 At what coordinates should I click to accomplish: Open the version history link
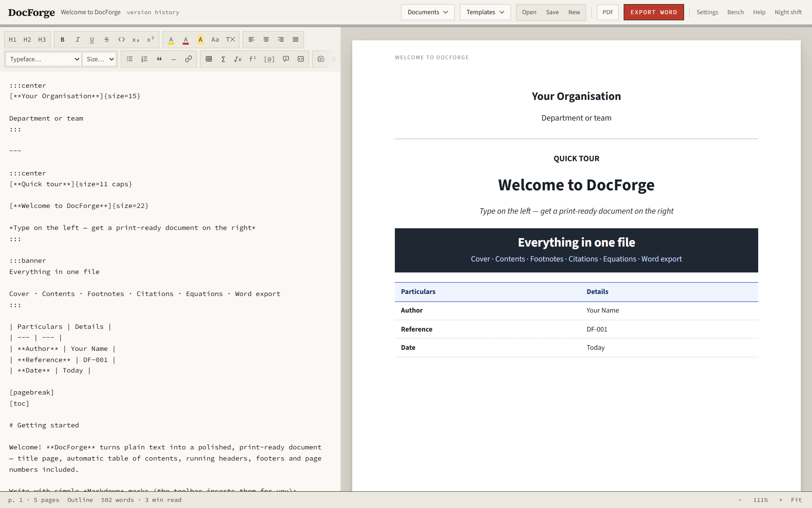[153, 12]
